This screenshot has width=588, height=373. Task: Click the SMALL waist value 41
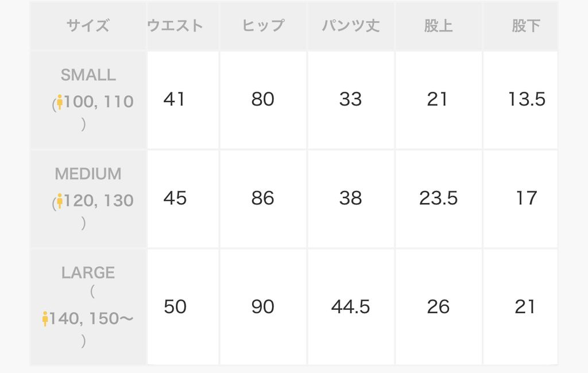[175, 99]
